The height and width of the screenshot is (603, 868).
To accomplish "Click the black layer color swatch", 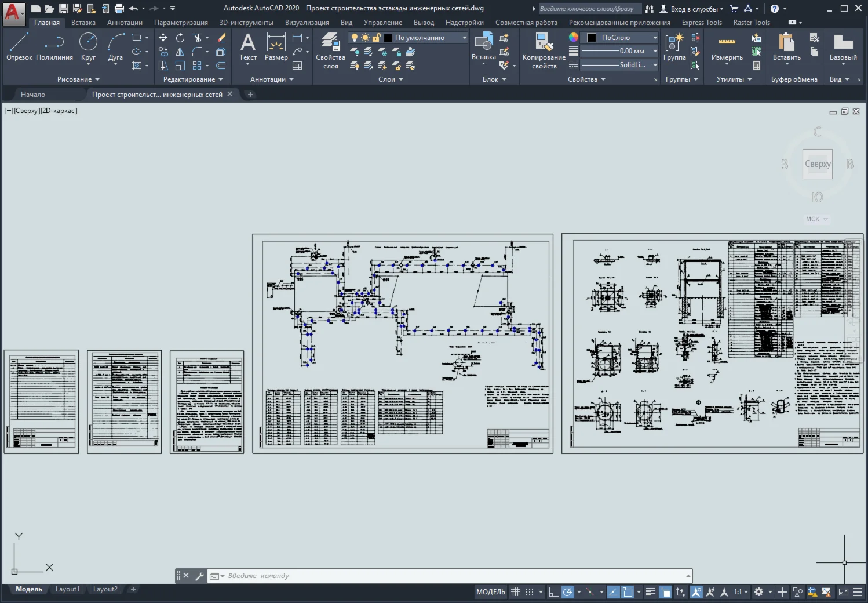I will point(388,38).
